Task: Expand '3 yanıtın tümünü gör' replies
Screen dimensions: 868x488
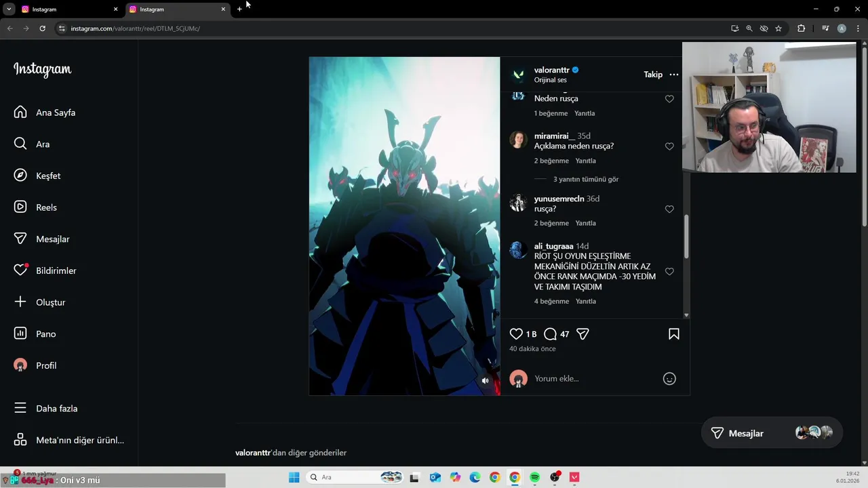Action: pyautogui.click(x=586, y=180)
